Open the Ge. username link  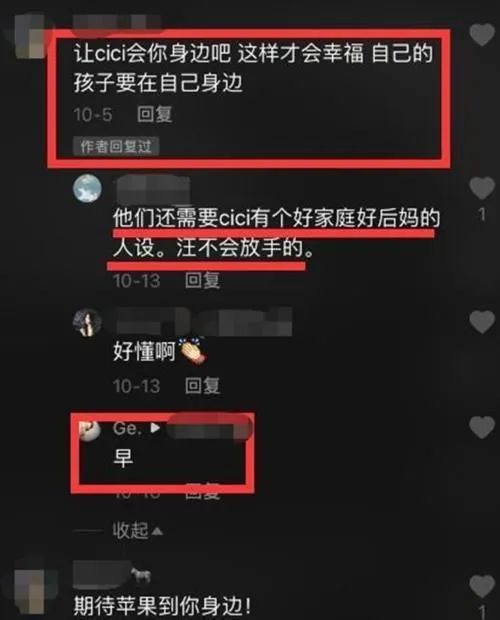coord(127,428)
